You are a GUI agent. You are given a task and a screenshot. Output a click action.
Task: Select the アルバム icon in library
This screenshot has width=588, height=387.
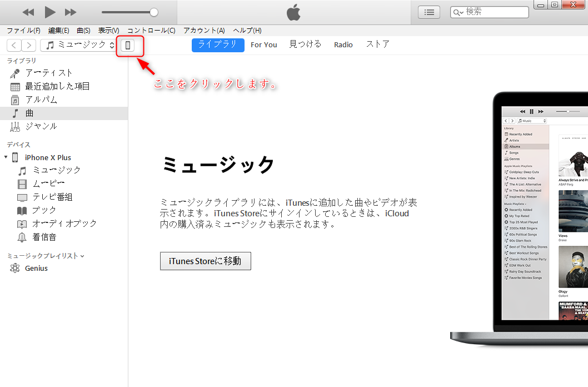tap(15, 100)
